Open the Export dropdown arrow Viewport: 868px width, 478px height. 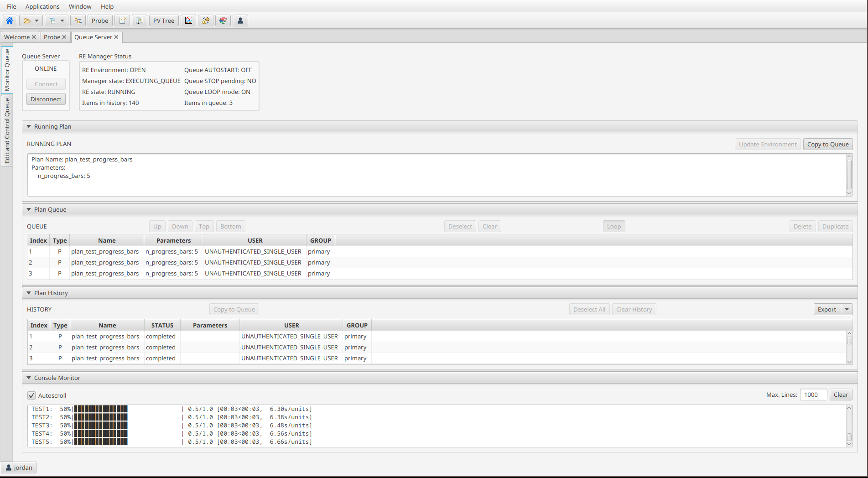847,309
